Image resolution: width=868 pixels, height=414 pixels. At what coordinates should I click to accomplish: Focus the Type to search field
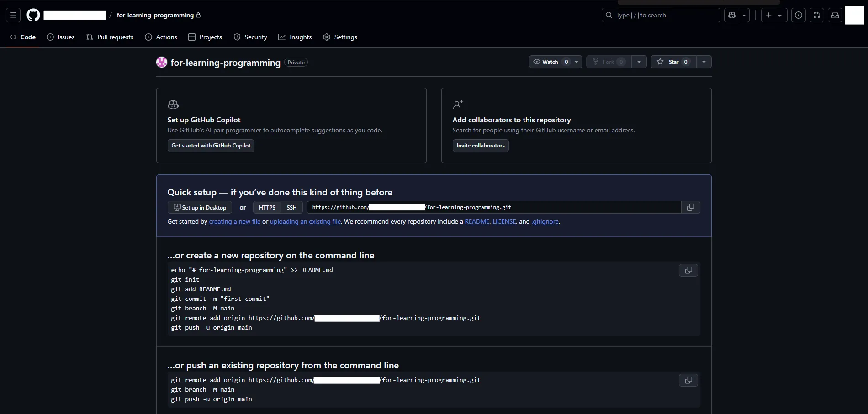pyautogui.click(x=661, y=15)
